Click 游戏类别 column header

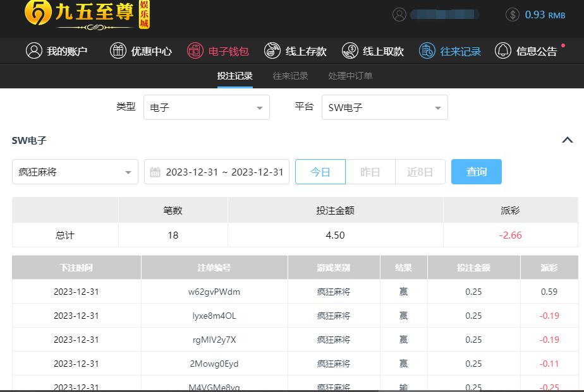click(334, 268)
